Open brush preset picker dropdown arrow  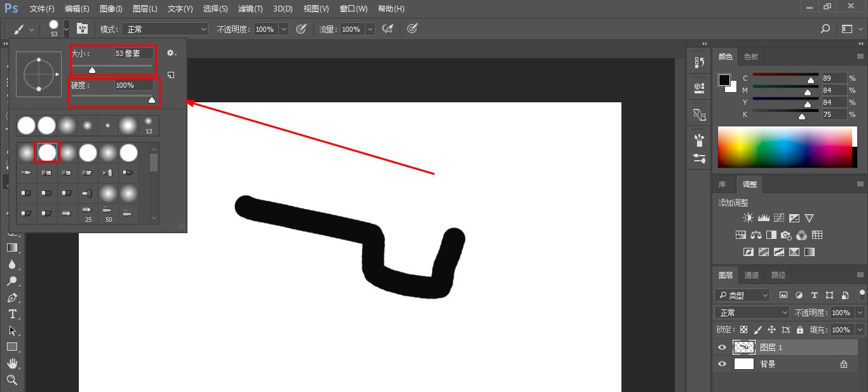click(x=66, y=29)
